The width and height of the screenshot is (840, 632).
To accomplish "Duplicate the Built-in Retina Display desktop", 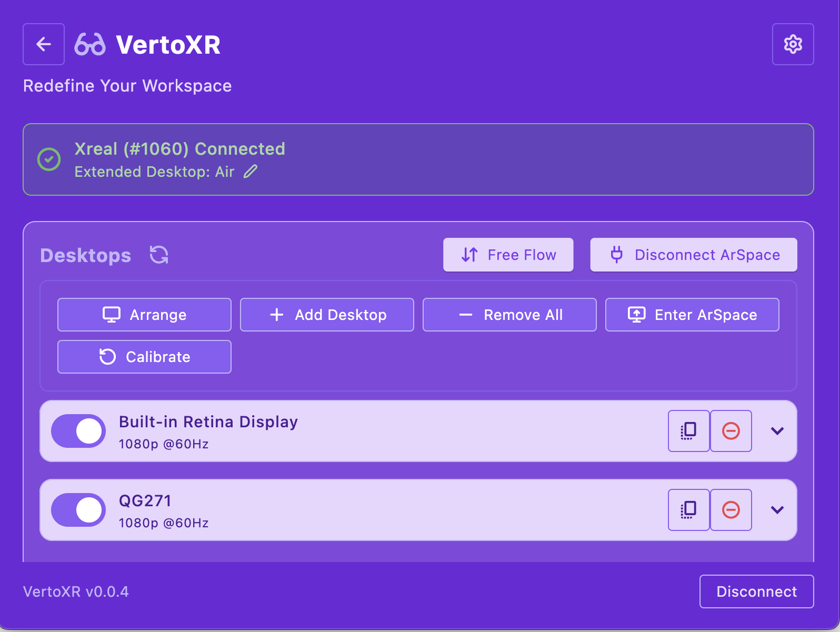I will [688, 431].
